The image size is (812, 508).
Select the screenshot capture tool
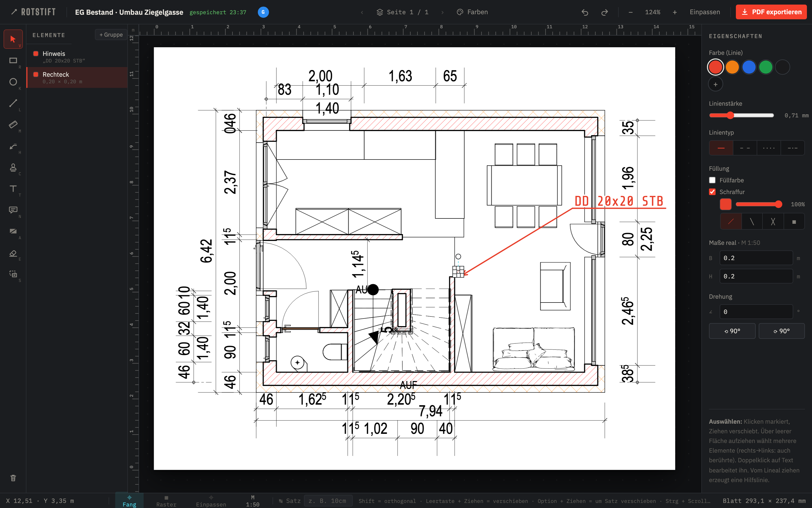(x=13, y=274)
